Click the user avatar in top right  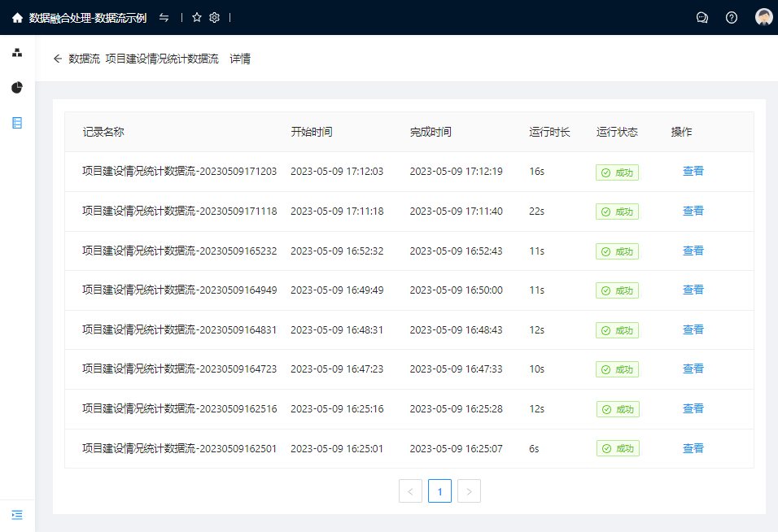point(763,17)
